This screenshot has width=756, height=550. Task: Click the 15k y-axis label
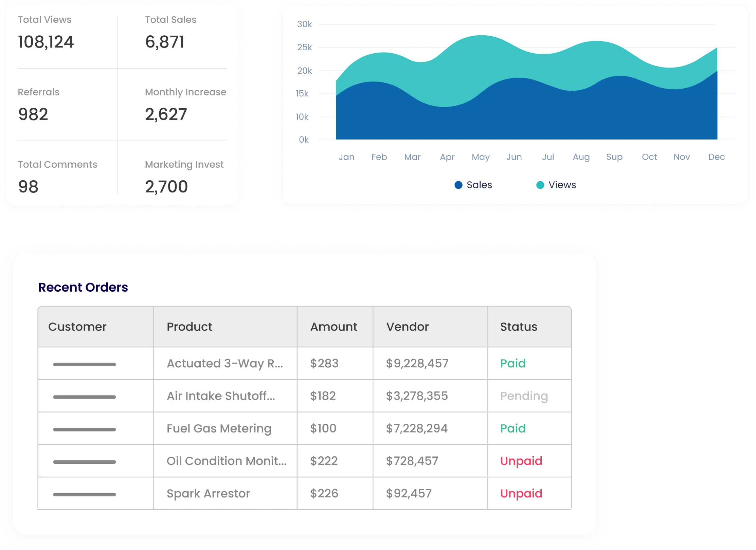(x=302, y=94)
